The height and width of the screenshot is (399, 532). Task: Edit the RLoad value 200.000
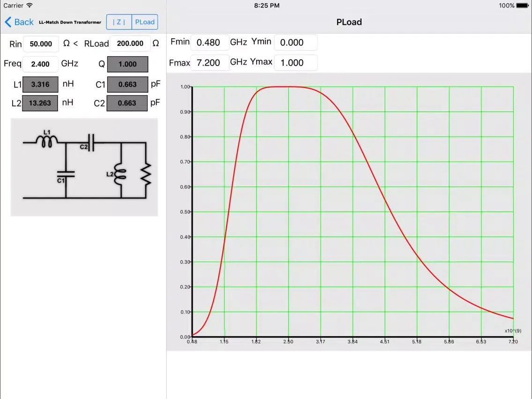[x=130, y=44]
